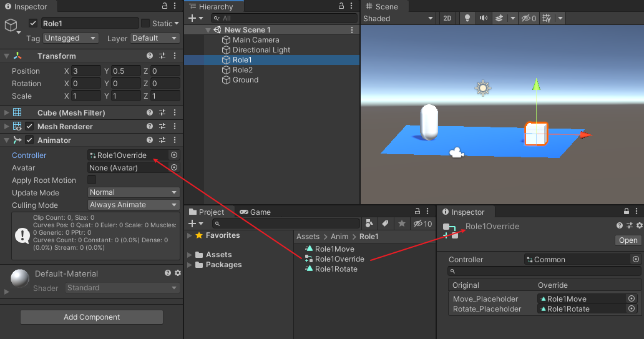Select the Hierarchy tab
Screen dimensions: 644x339
pos(212,6)
